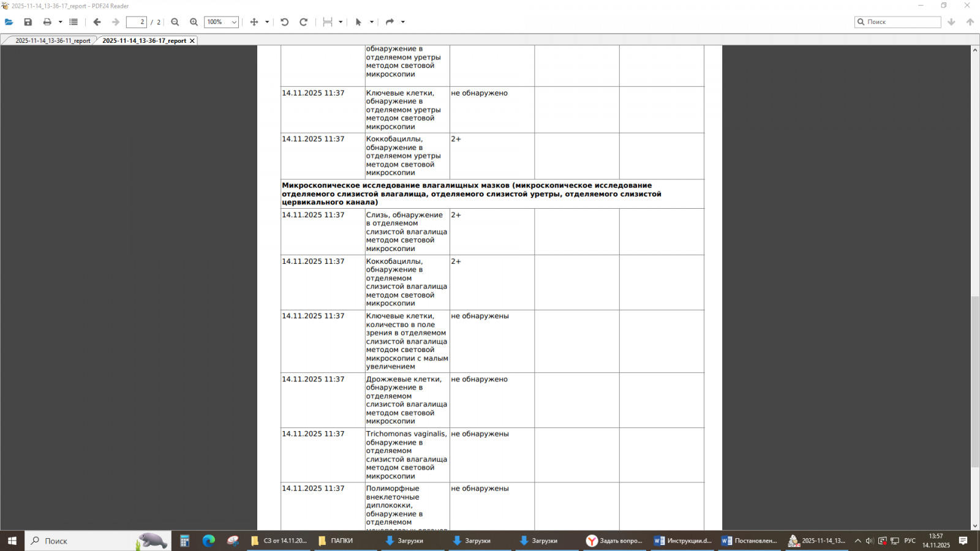Click the page number input field

click(136, 22)
